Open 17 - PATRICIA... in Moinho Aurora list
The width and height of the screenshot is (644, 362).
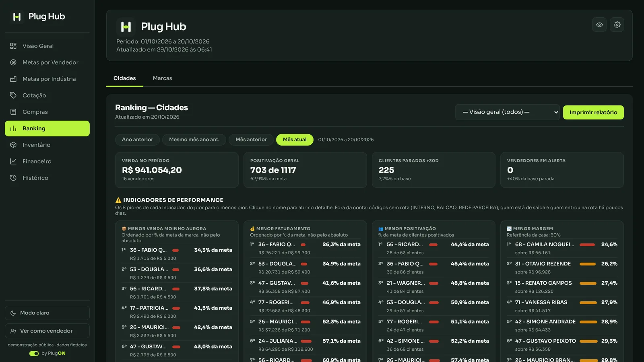(x=149, y=308)
